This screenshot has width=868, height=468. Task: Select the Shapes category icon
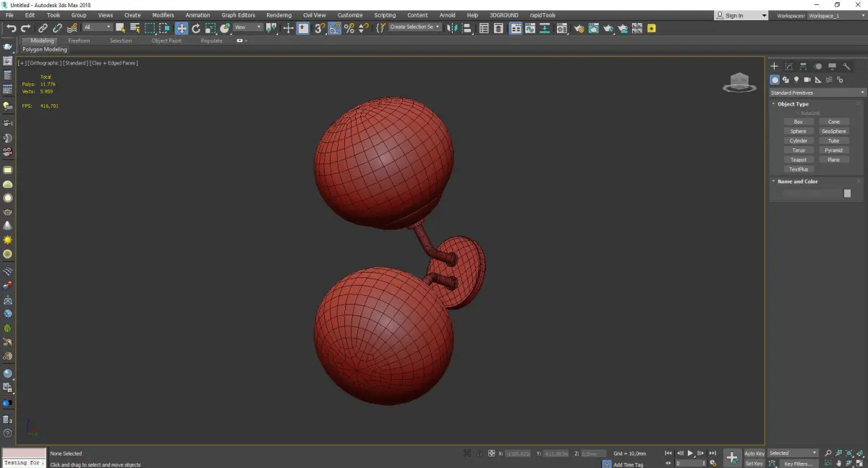[786, 80]
